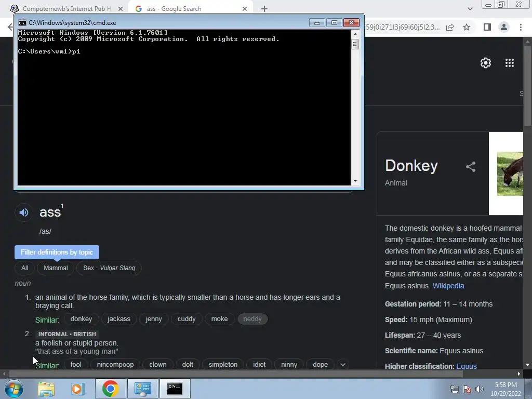The width and height of the screenshot is (532, 399).
Task: Play pronunciation audio for ass
Action: 24,212
